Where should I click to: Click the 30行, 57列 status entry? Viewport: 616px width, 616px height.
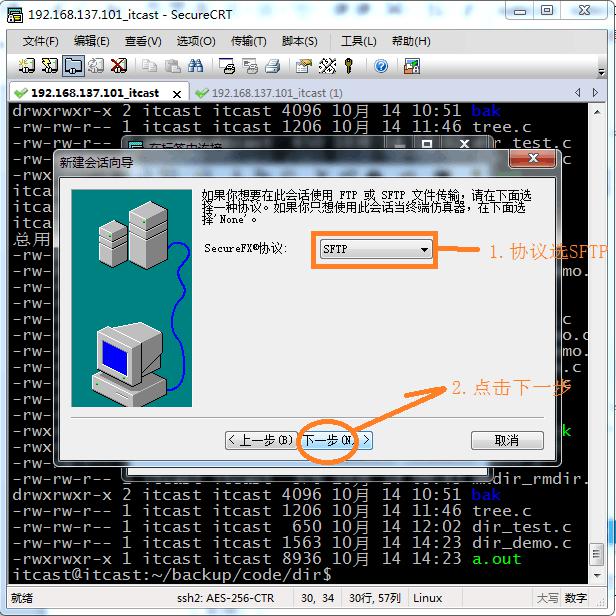(x=374, y=598)
